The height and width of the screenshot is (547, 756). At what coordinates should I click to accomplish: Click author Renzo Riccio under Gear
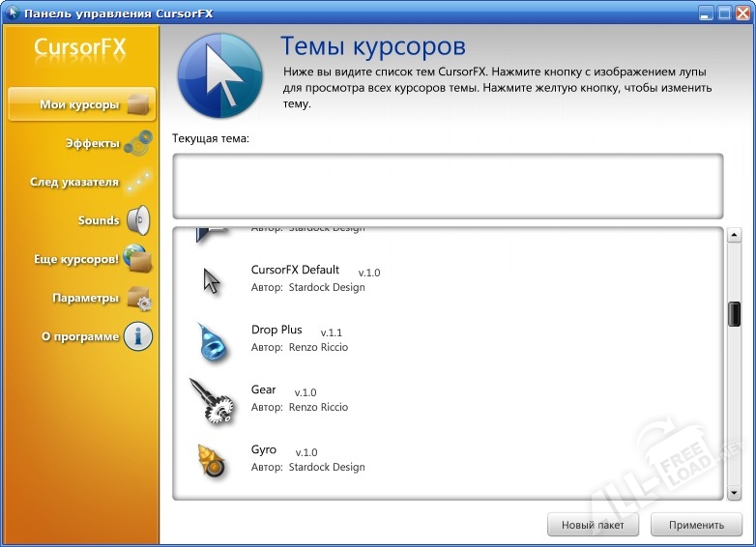coord(318,407)
